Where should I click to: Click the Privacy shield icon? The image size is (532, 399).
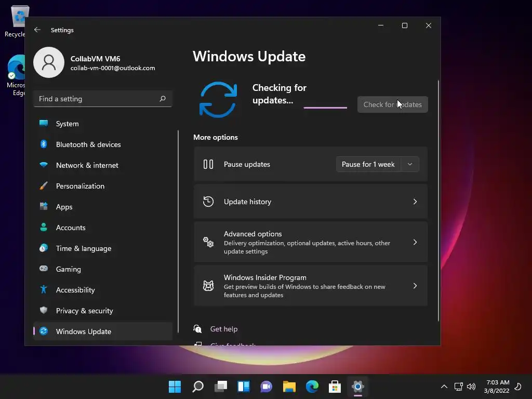[x=44, y=310]
